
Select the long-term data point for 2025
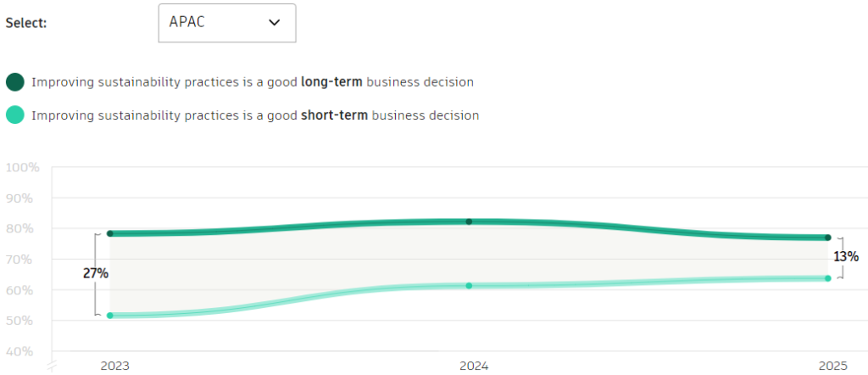pyautogui.click(x=827, y=238)
